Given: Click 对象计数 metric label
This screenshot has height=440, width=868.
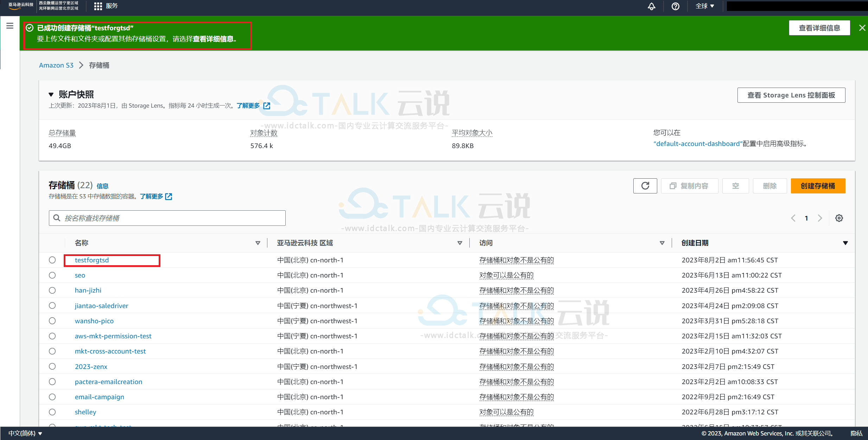Looking at the screenshot, I should [x=264, y=133].
